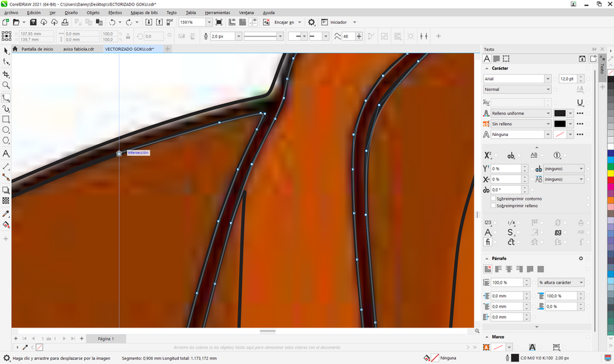The height and width of the screenshot is (364, 614).
Task: Pick the yellow swatch in the color palette
Action: coord(610,173)
